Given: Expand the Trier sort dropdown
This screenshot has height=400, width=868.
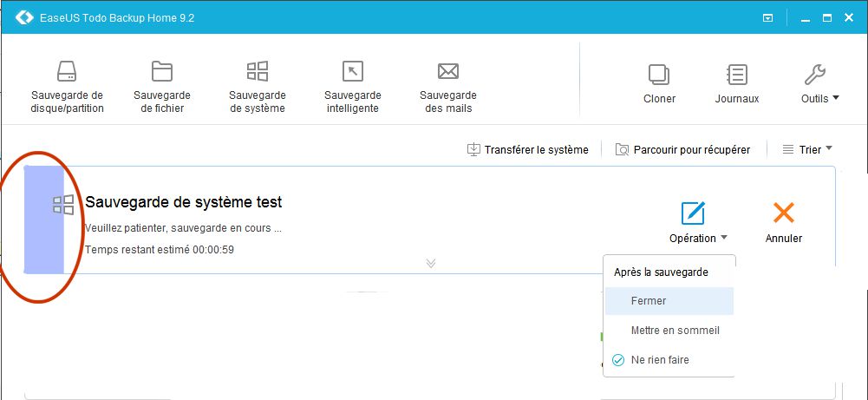Looking at the screenshot, I should click(808, 149).
